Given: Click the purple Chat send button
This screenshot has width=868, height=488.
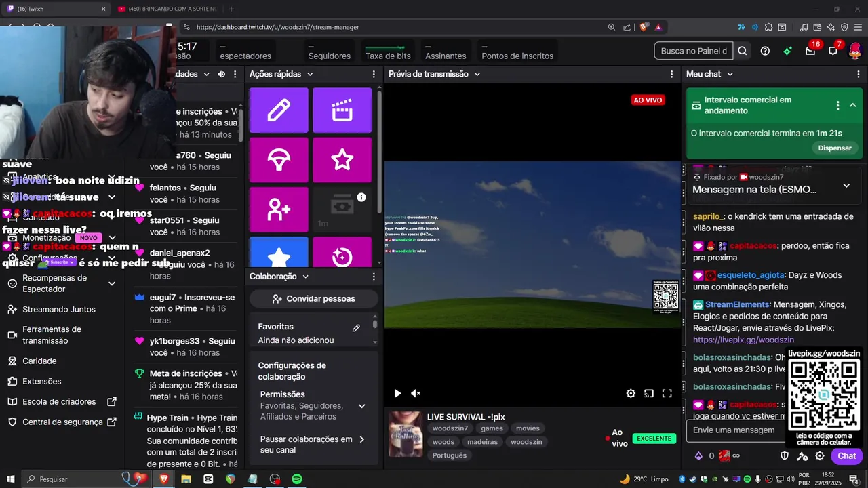Looking at the screenshot, I should (846, 456).
